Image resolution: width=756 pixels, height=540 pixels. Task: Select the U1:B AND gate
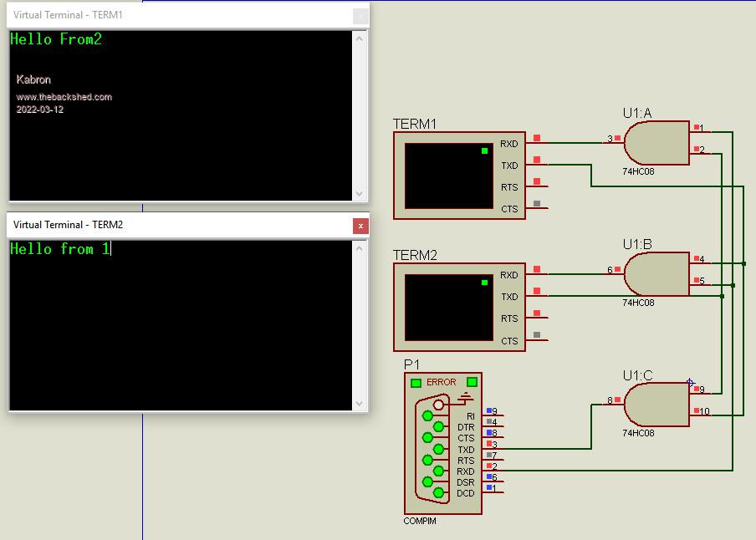tap(656, 274)
